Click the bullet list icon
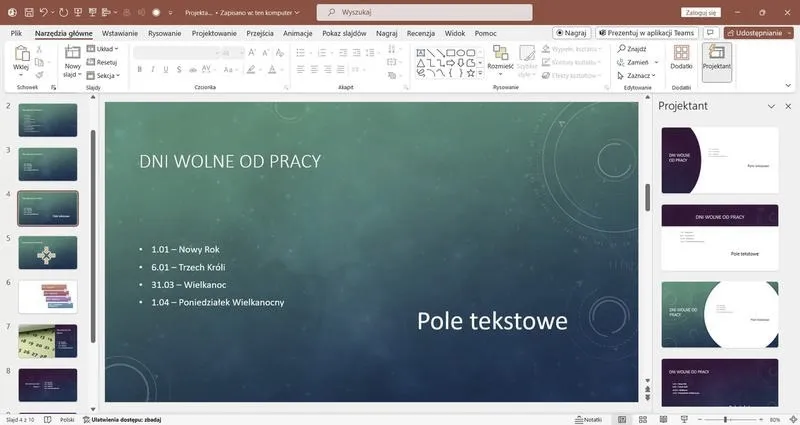The width and height of the screenshot is (800, 425). [x=301, y=53]
